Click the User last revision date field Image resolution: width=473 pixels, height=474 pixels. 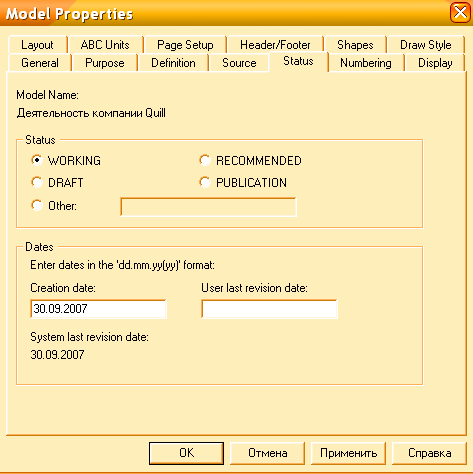[x=269, y=309]
